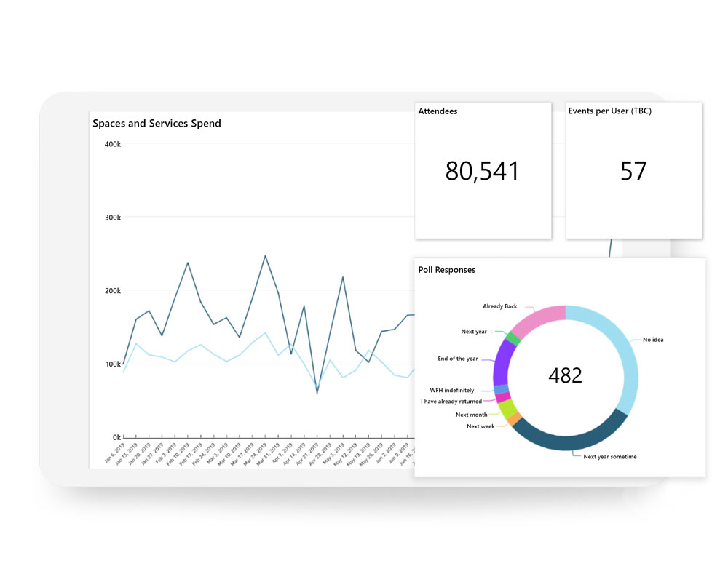Click the light blue "No idea" donut segment
Viewport: 728px width, 582px height.
pyautogui.click(x=626, y=356)
